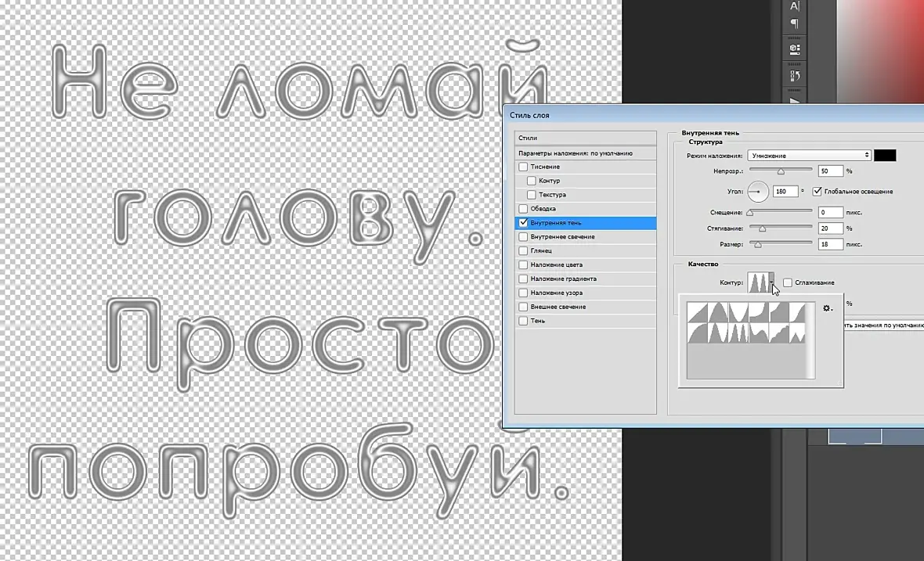
Task: Click the Размер field showing 18
Action: (830, 243)
